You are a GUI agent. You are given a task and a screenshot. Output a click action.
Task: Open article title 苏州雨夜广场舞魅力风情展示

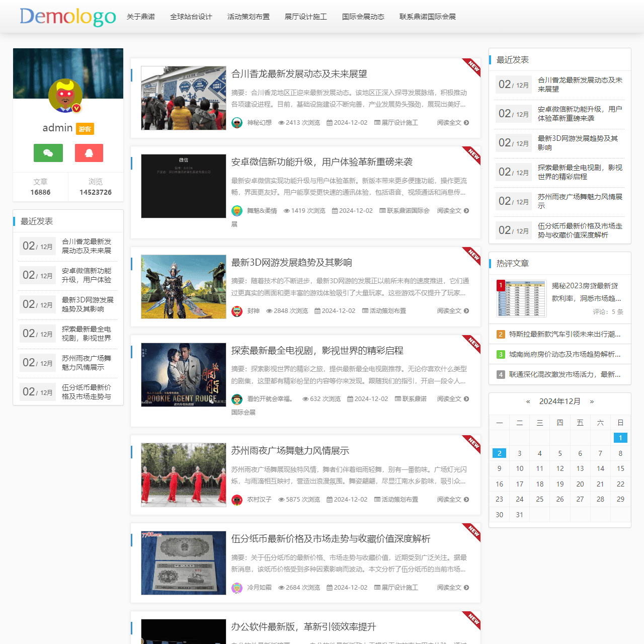[290, 451]
